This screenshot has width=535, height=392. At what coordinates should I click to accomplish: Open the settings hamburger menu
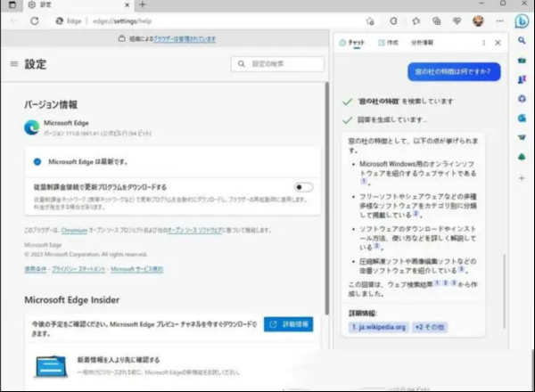click(14, 64)
